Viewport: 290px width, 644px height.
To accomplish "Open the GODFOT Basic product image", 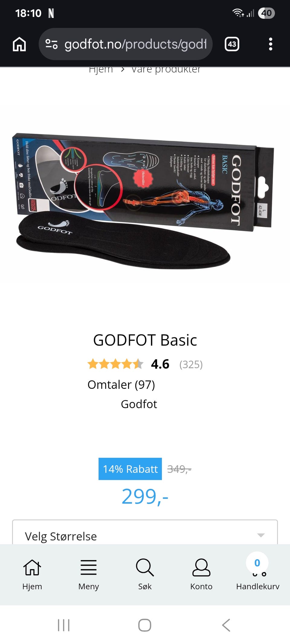I will [x=145, y=201].
